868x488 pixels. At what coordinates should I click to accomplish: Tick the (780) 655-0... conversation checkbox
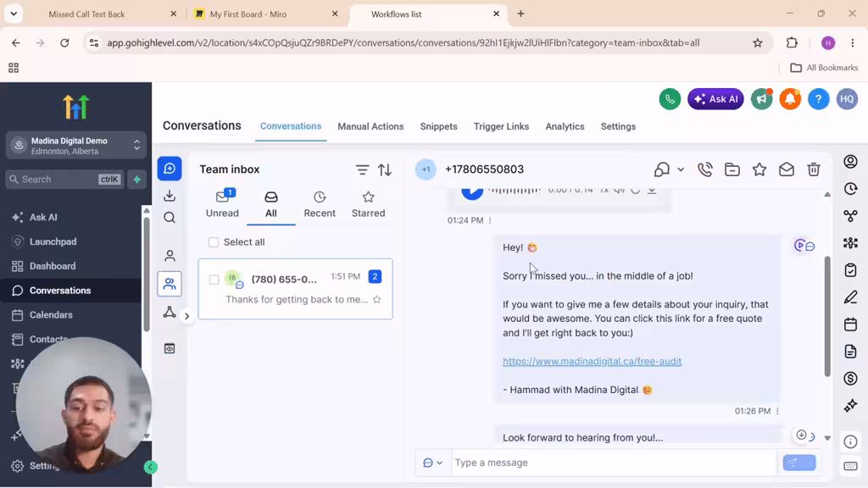click(x=214, y=280)
